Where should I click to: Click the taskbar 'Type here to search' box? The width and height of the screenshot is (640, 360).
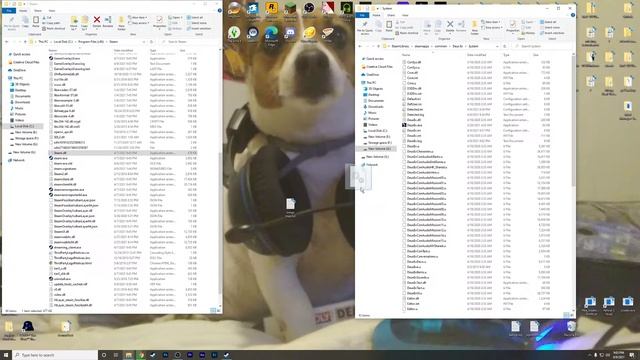[x=55, y=355]
